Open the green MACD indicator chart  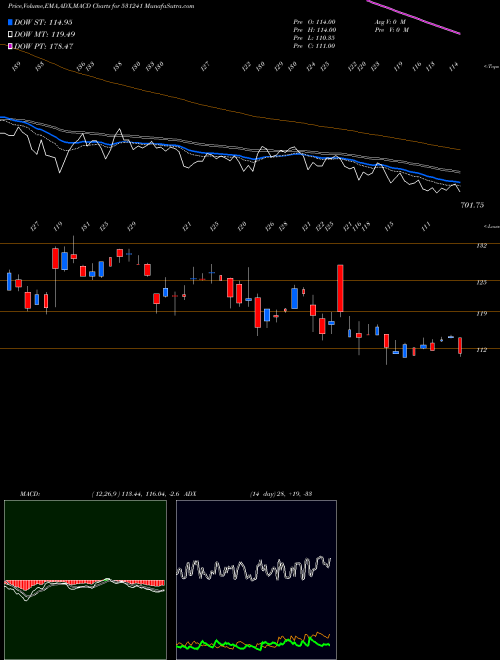(x=85, y=580)
